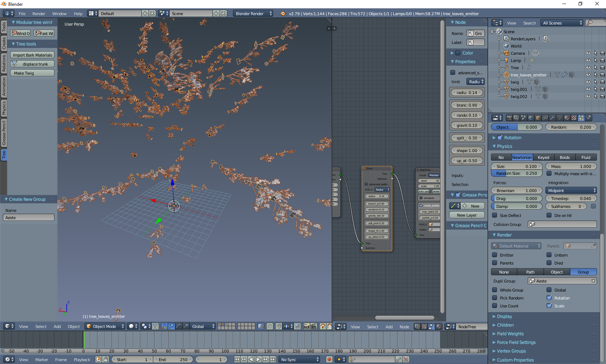Select the translate manipulator arrow icon

(x=172, y=326)
